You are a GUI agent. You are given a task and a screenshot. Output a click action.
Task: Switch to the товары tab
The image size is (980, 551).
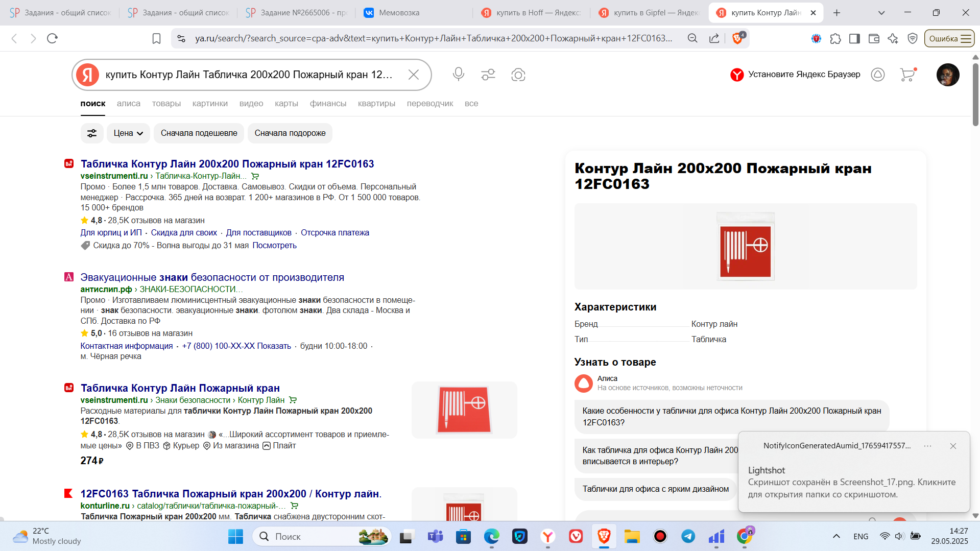point(166,104)
